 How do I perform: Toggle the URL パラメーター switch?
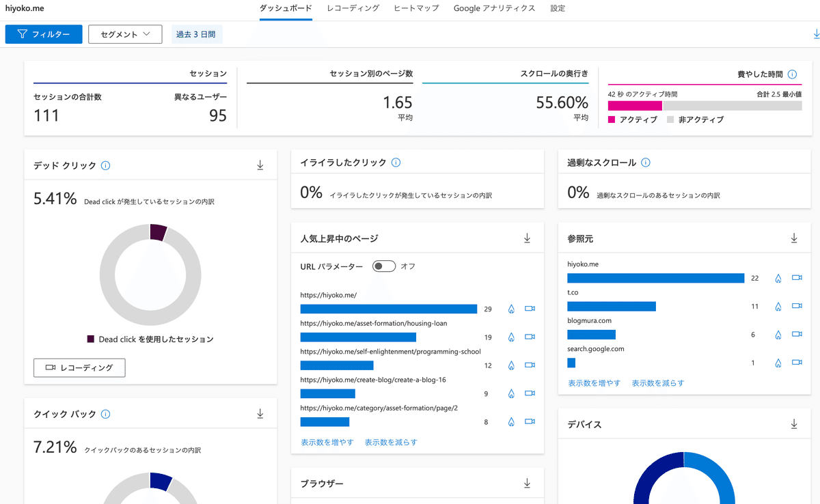[x=384, y=266]
